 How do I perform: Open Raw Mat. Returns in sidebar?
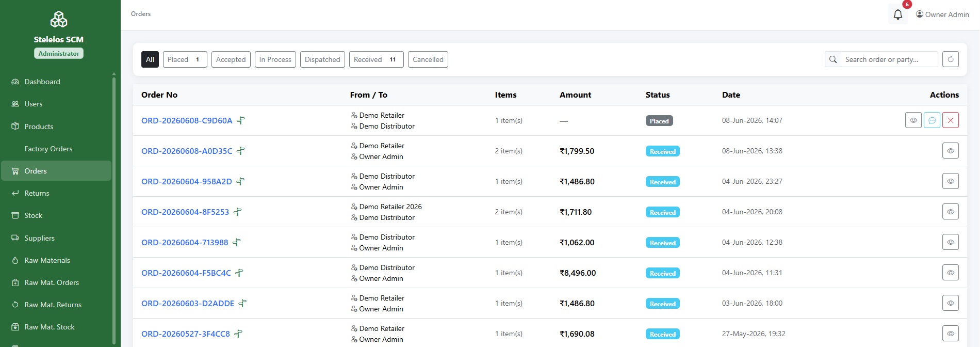(56, 305)
